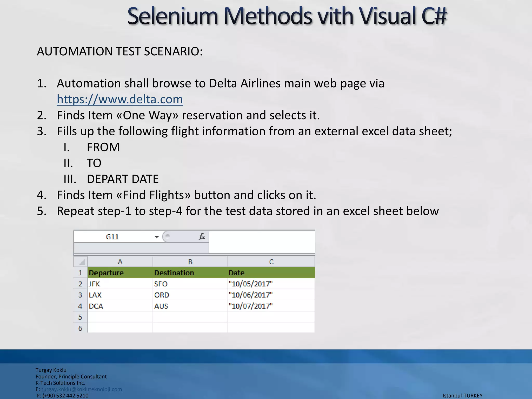Click the Destination header cell
Viewport: 532px width, 399px height.
coord(190,273)
